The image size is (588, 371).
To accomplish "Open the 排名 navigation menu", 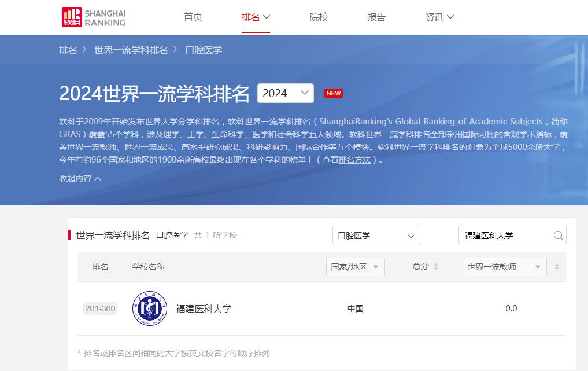I will point(256,17).
